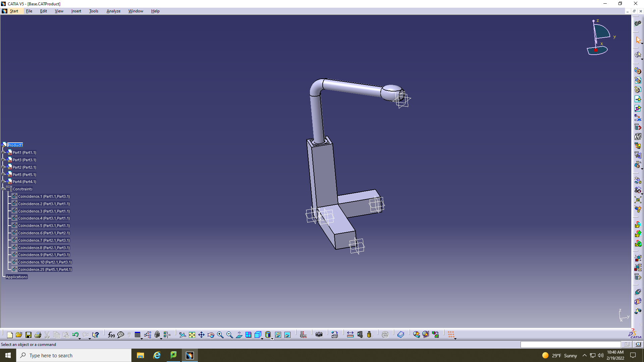Click the Zoom In tool
This screenshot has height=362, width=644.
tap(220, 335)
